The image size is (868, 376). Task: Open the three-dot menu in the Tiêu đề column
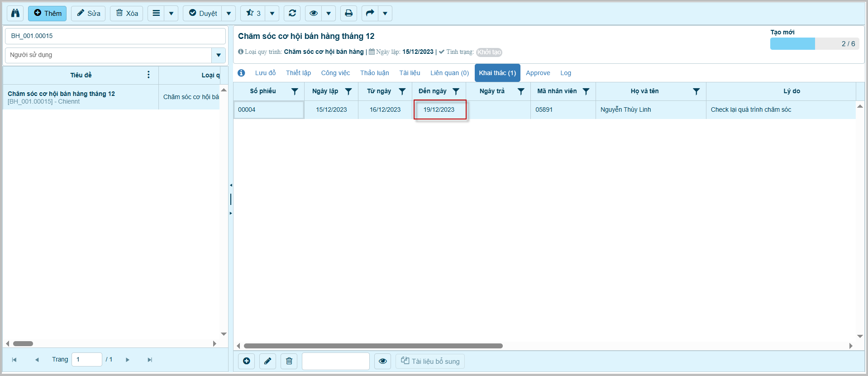point(148,75)
